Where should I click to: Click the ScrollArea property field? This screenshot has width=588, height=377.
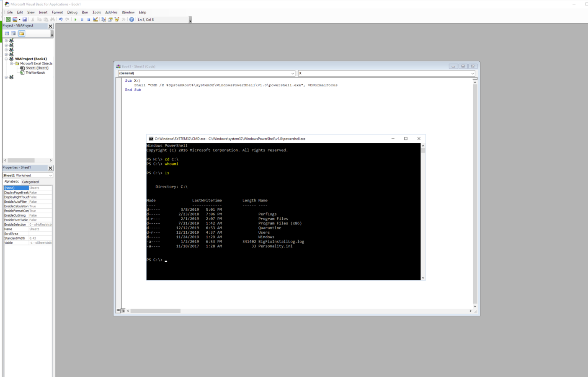pyautogui.click(x=41, y=234)
